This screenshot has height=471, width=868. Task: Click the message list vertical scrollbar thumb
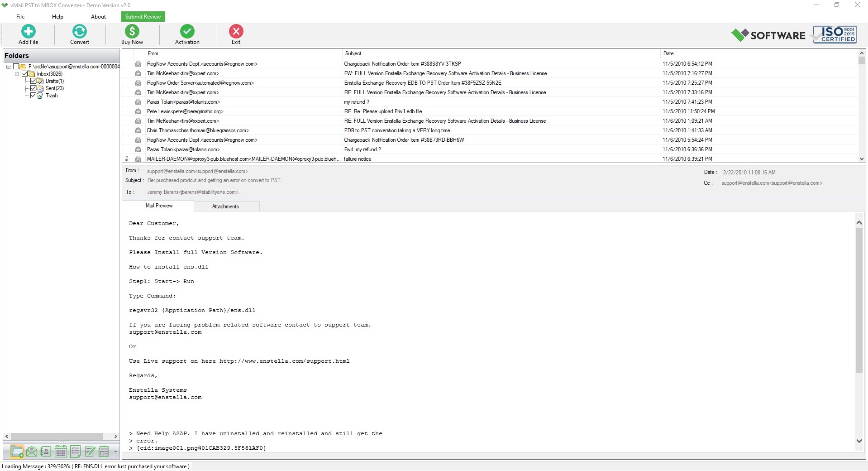pyautogui.click(x=862, y=61)
